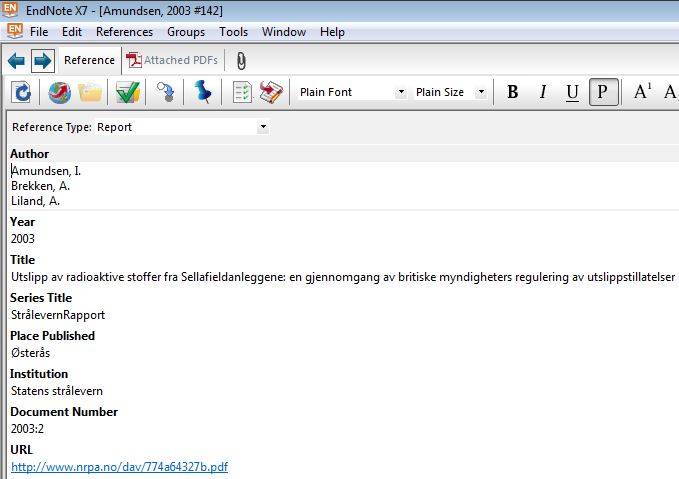Image resolution: width=679 pixels, height=479 pixels.
Task: Click the Author field label
Action: 29,154
